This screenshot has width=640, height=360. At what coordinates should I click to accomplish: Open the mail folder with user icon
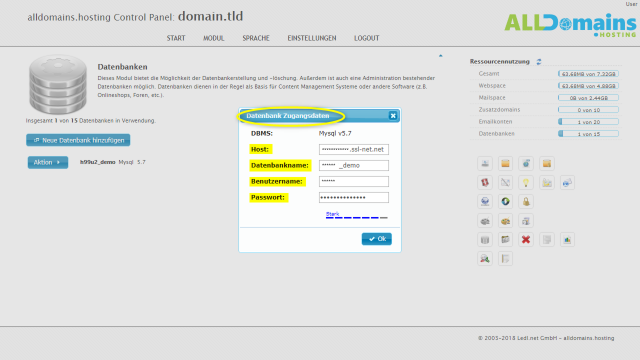click(x=547, y=182)
